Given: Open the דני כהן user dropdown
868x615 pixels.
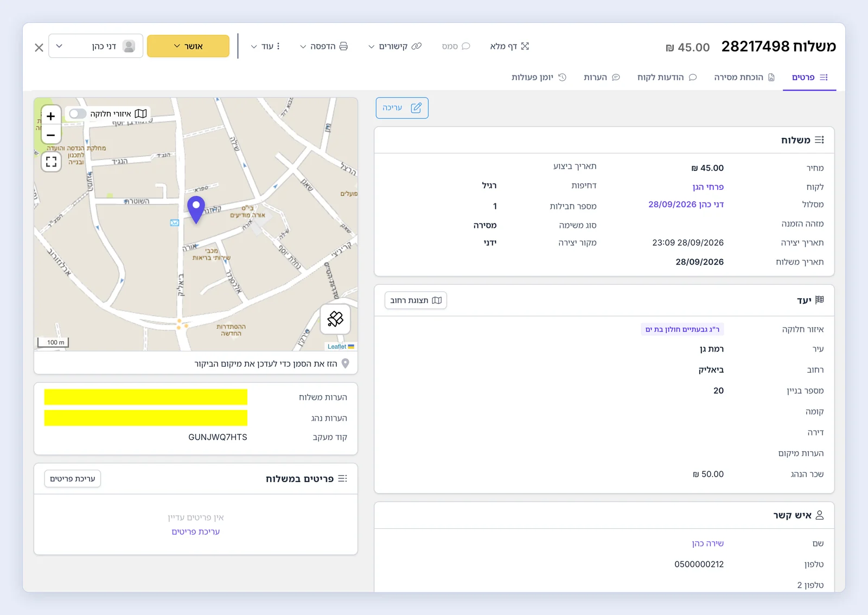Looking at the screenshot, I should pos(96,46).
